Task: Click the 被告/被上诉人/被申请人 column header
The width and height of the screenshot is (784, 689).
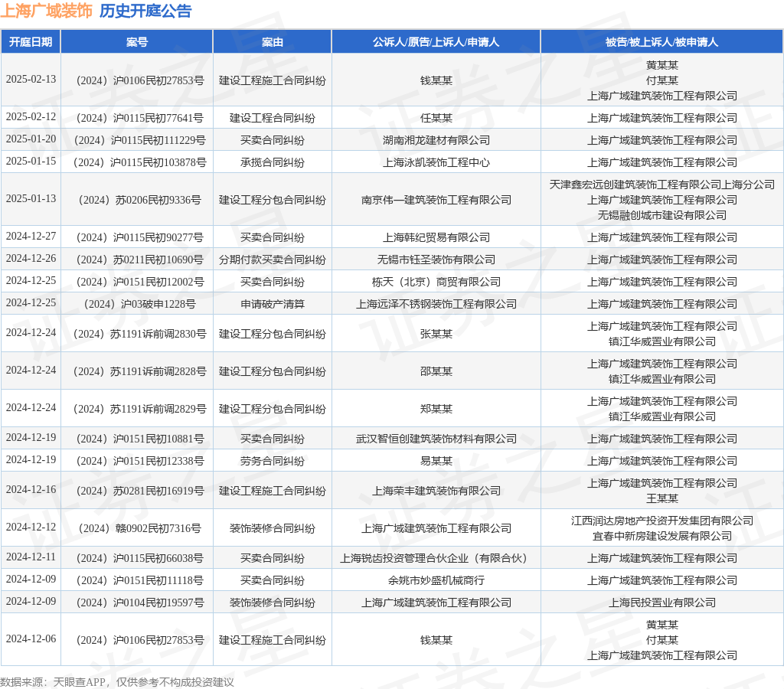Action: tap(662, 42)
